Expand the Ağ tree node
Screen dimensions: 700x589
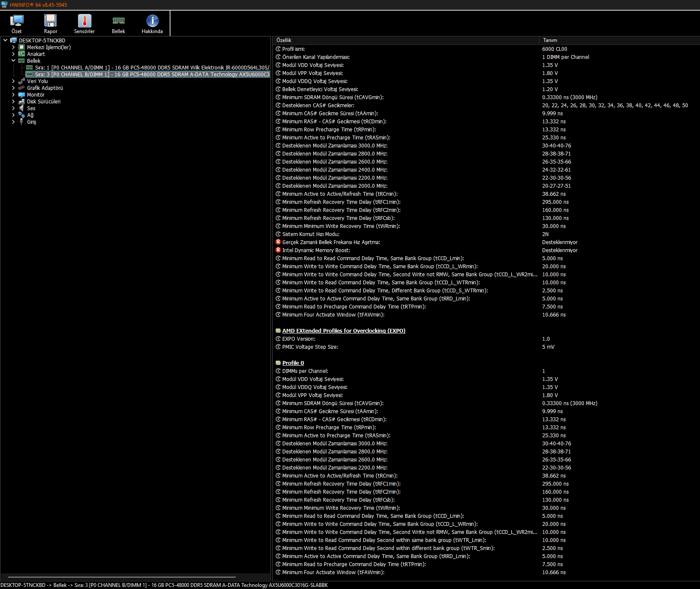[x=13, y=115]
